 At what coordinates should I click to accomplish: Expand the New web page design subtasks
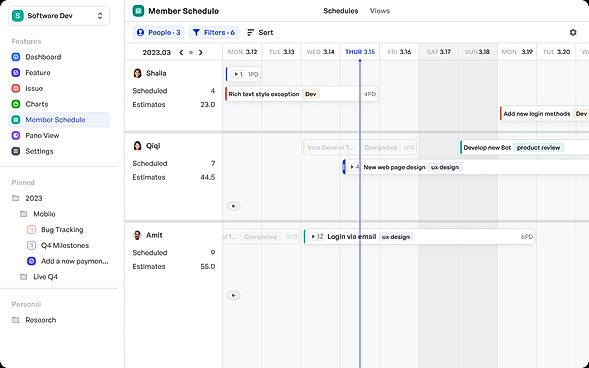[352, 167]
